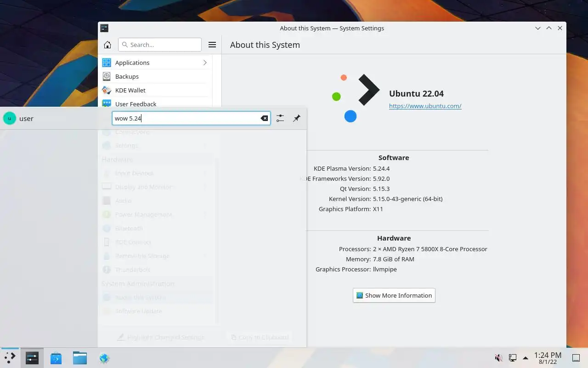The width and height of the screenshot is (588, 368).
Task: Open the application launcher in the taskbar
Action: [10, 358]
